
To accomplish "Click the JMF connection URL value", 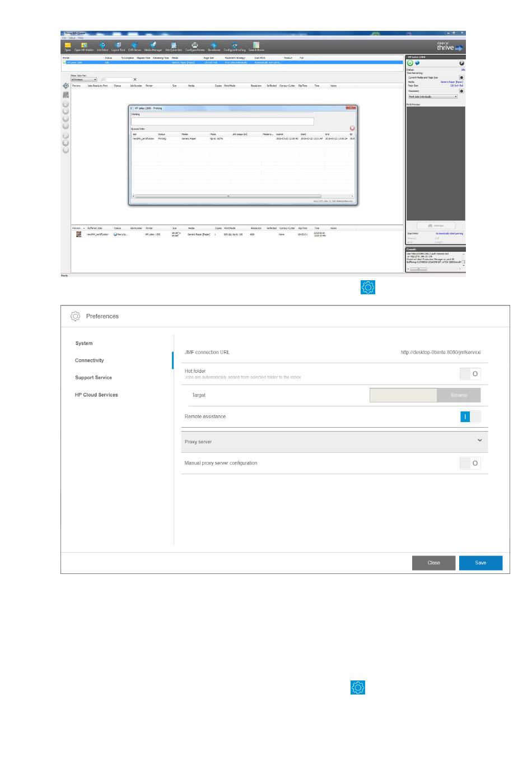I will pyautogui.click(x=440, y=353).
